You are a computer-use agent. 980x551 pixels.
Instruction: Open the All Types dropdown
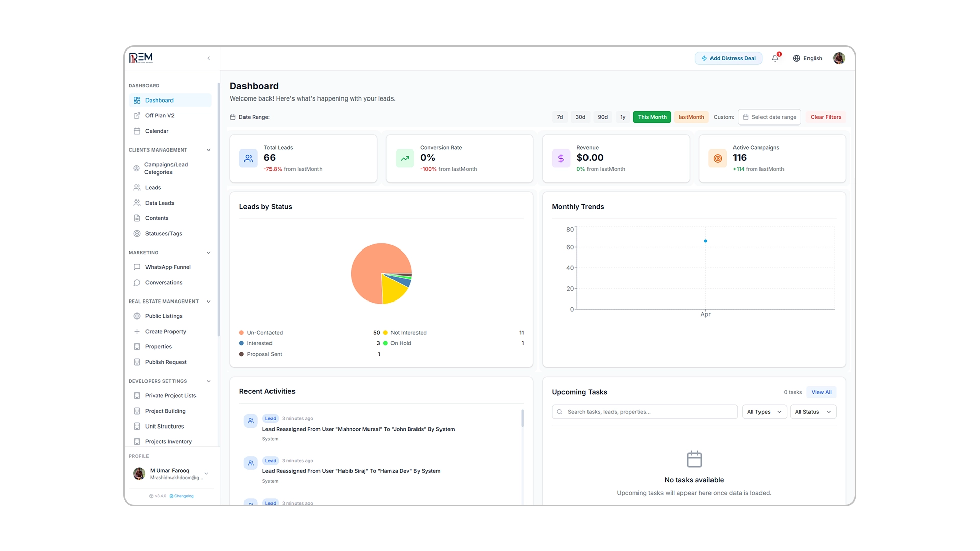tap(764, 412)
